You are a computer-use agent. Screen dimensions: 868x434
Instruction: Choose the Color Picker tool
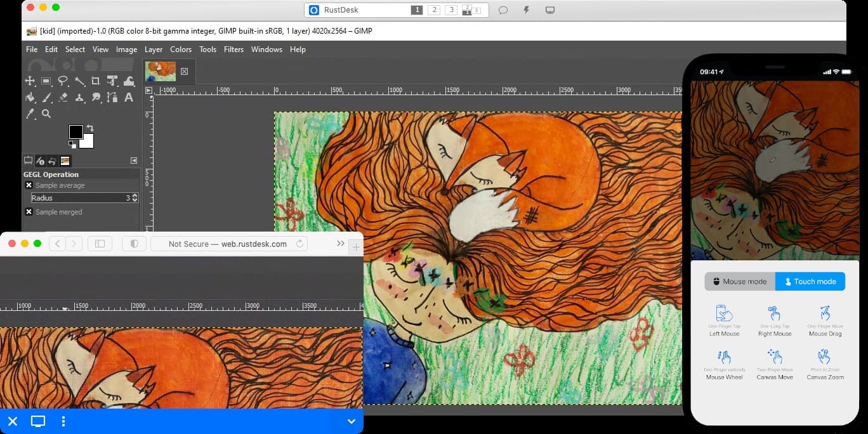(29, 114)
